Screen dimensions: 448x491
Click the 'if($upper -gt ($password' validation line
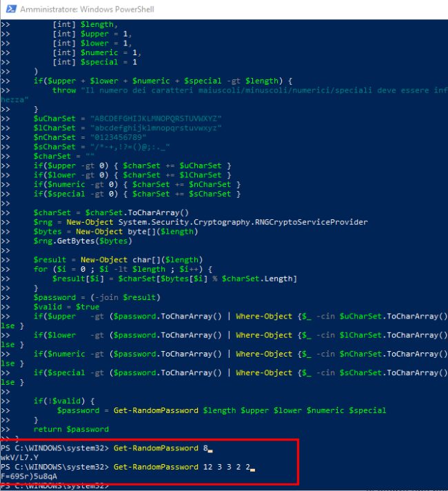click(241, 316)
